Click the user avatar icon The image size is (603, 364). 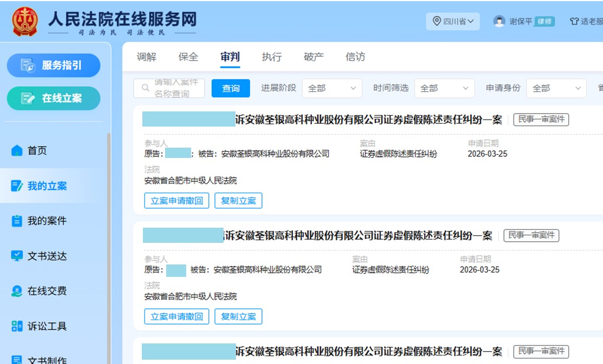tap(499, 21)
